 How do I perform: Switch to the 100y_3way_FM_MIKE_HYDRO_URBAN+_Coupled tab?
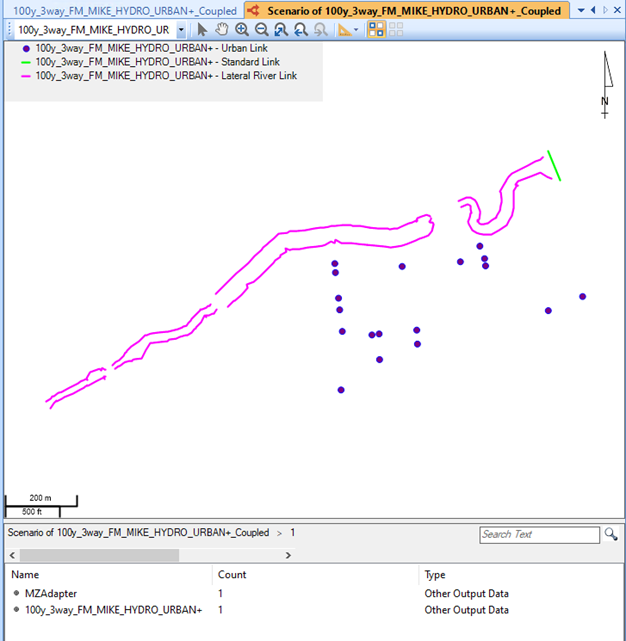125,11
